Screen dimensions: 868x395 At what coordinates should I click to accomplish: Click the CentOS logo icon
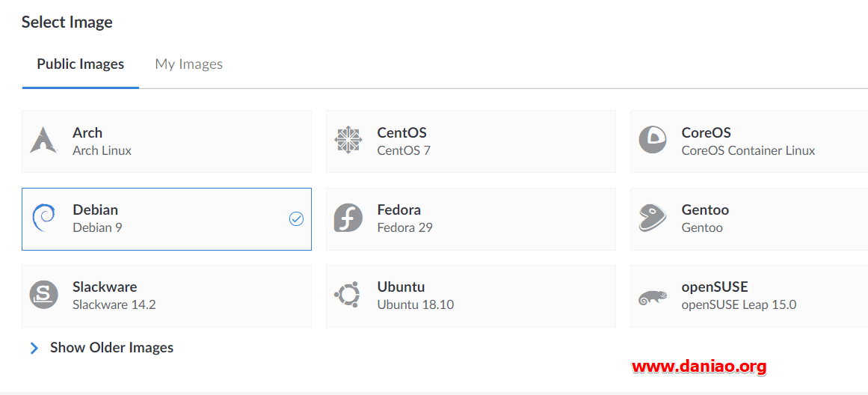pos(348,141)
